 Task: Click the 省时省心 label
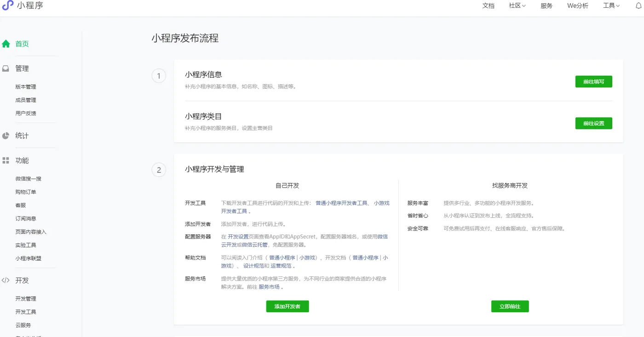[418, 215]
